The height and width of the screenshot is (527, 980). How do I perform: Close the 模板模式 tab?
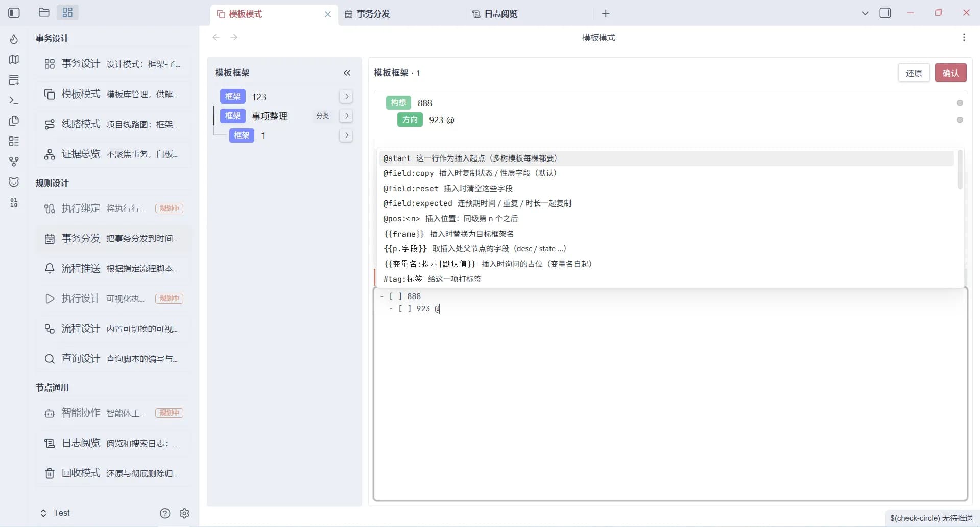point(328,14)
